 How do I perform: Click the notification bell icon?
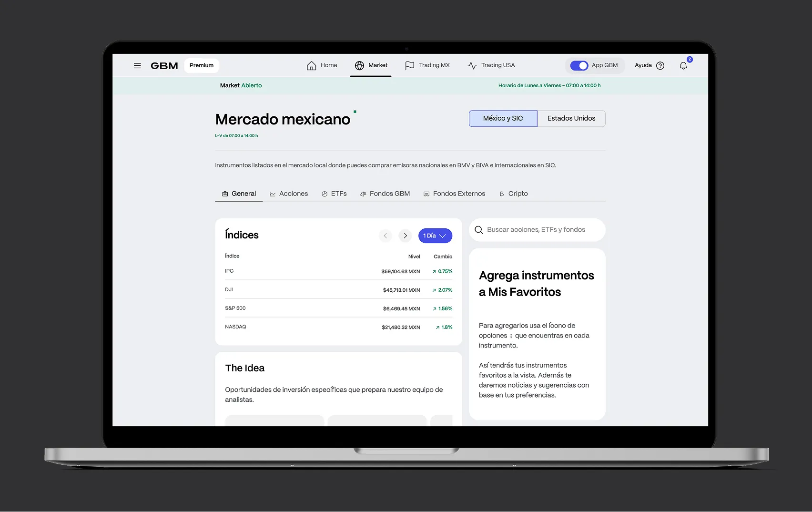pos(683,66)
